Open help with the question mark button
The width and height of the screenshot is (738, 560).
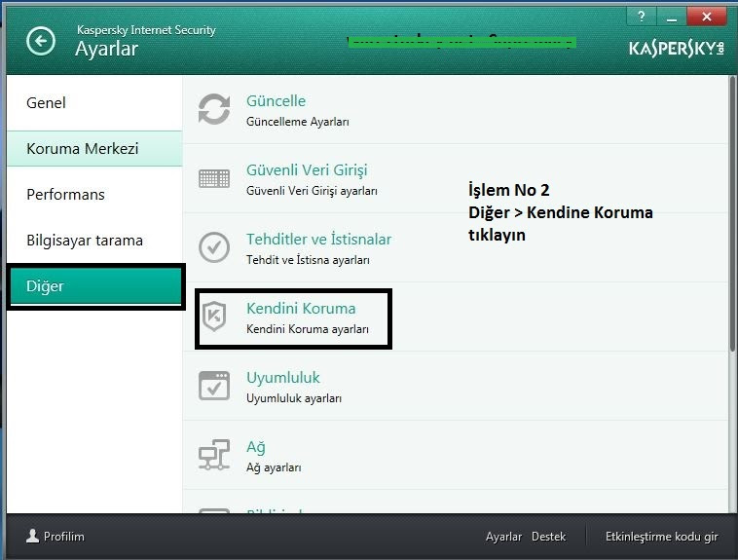coord(641,17)
